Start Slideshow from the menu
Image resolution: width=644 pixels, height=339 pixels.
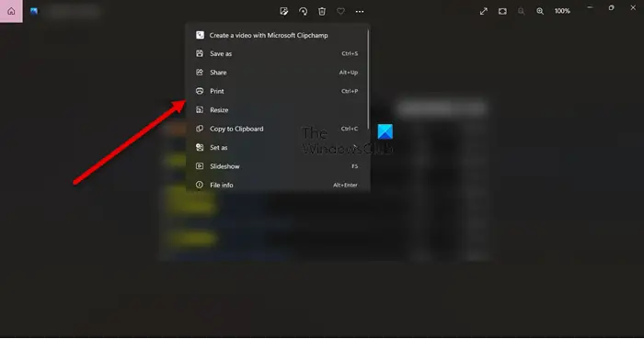(x=278, y=166)
